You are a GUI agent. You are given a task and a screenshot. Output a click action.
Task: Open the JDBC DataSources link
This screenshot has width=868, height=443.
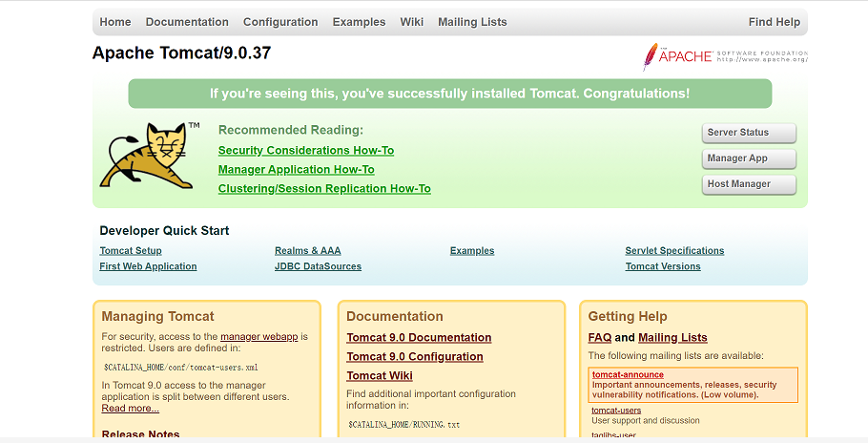pos(318,266)
